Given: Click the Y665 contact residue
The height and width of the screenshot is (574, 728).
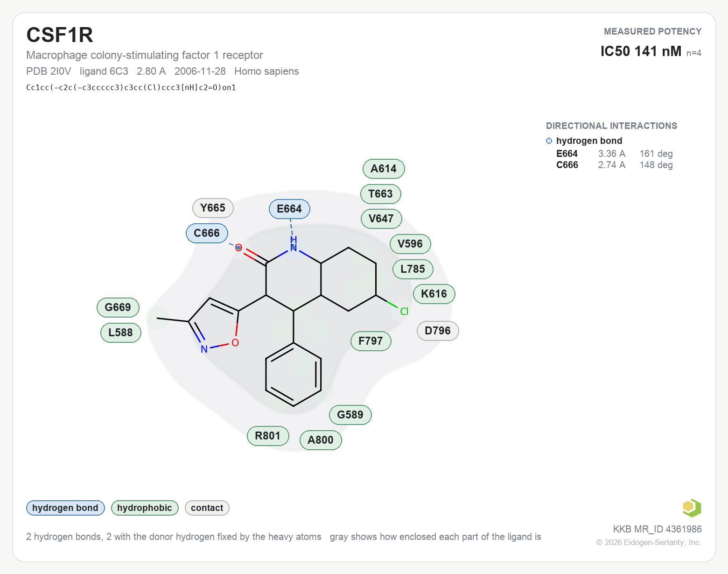Looking at the screenshot, I should click(213, 208).
